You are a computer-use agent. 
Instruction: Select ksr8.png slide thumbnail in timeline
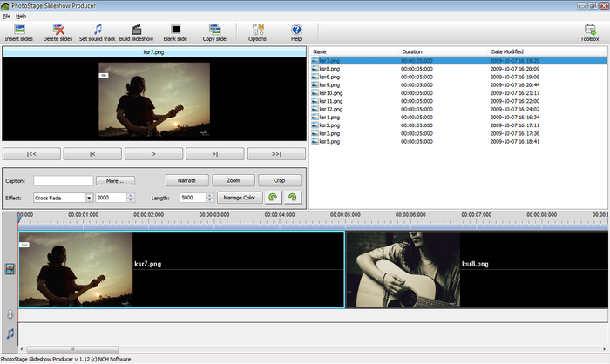pos(403,268)
